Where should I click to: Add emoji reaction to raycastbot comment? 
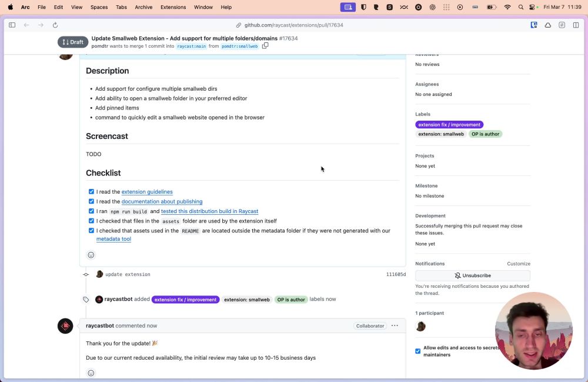click(x=91, y=373)
